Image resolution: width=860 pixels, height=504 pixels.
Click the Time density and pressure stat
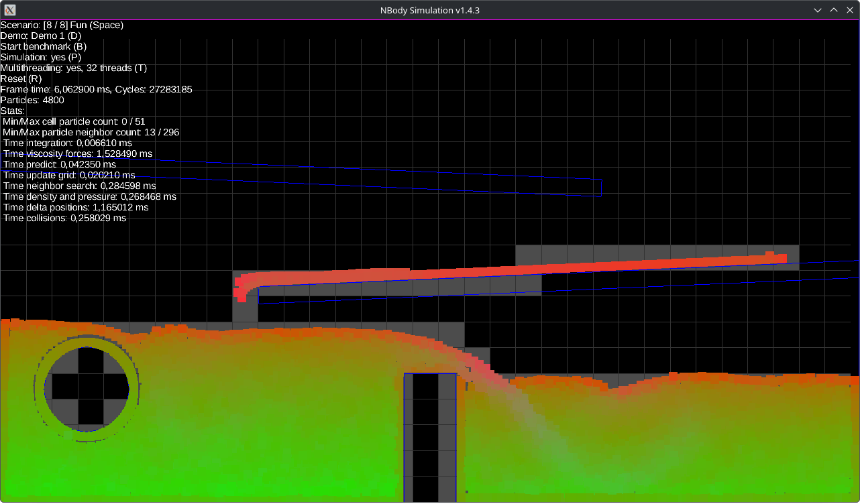[90, 197]
